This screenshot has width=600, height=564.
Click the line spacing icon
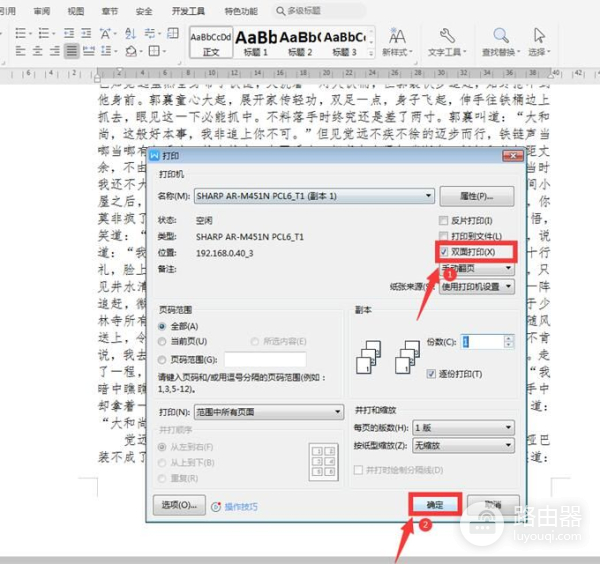pyautogui.click(x=106, y=51)
